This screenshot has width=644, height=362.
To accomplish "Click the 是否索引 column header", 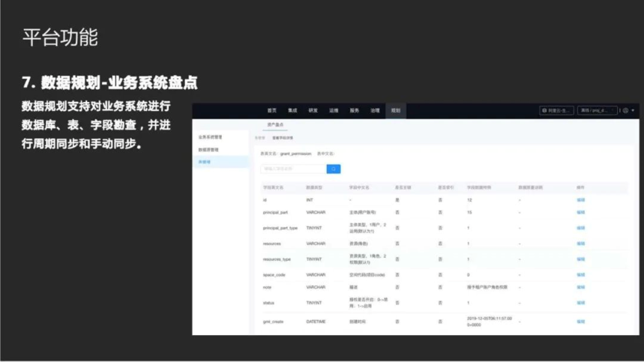I will tap(445, 187).
